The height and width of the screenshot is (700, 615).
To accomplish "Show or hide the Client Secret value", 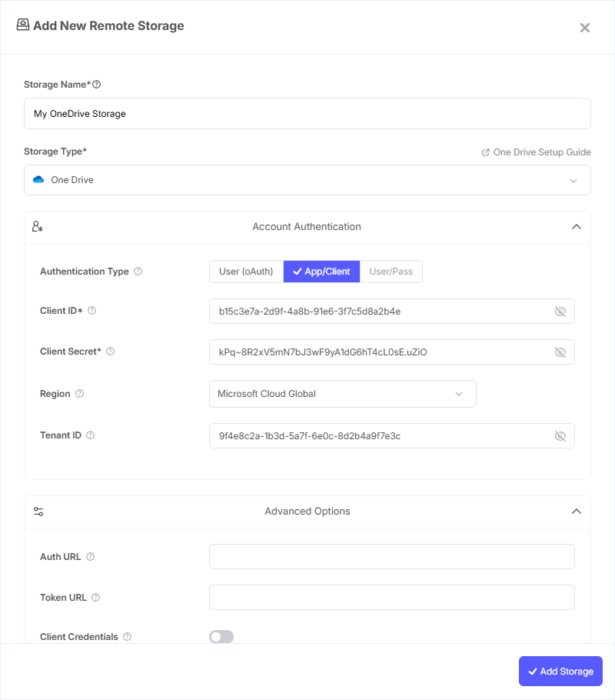I will coord(560,352).
